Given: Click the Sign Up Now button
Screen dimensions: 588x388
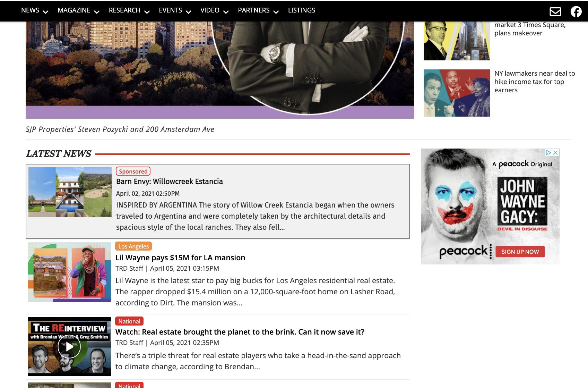Looking at the screenshot, I should tap(520, 252).
